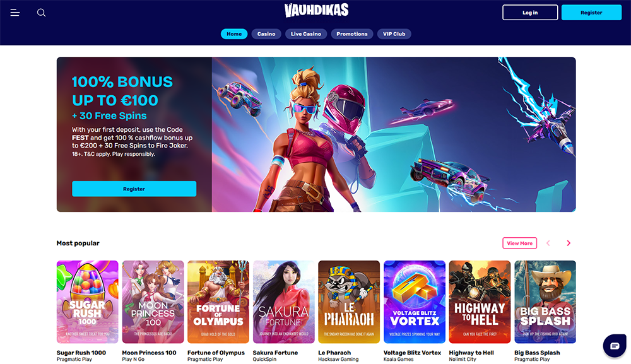
Task: Open the VIP Club tab
Action: 394,34
